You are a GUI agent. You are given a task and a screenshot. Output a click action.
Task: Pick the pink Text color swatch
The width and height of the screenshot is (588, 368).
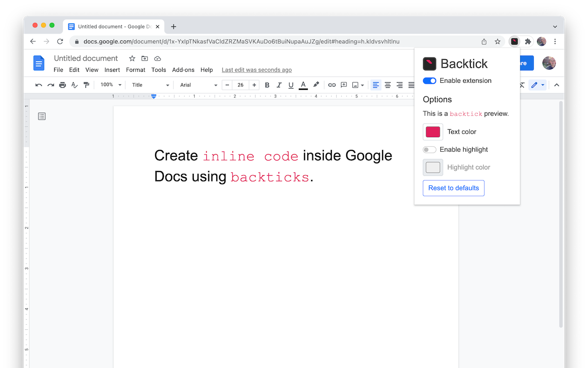433,132
